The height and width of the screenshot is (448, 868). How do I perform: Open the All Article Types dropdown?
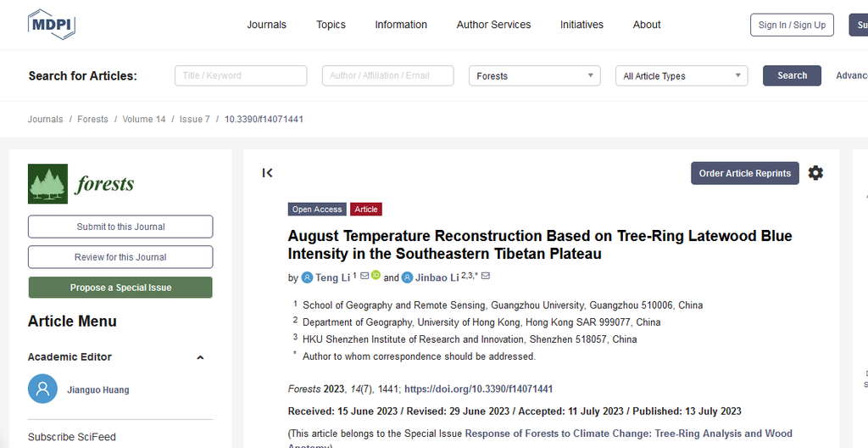tap(681, 76)
